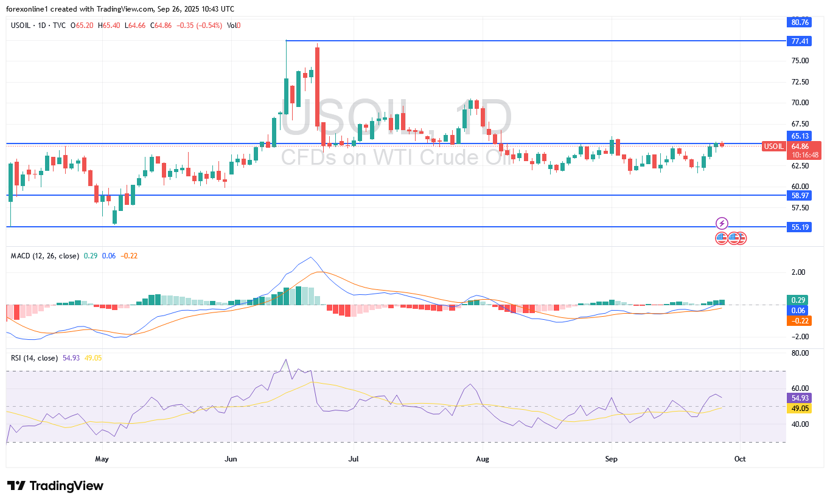Click the leftmost US flag economic event icon
Viewport: 830px width, 504px height.
722,238
